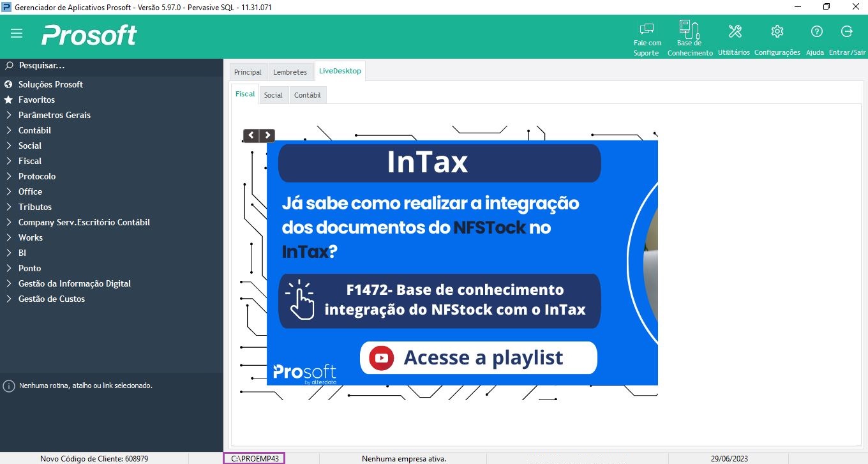Image resolution: width=868 pixels, height=464 pixels.
Task: Expand the Office chevron
Action: pyautogui.click(x=9, y=191)
